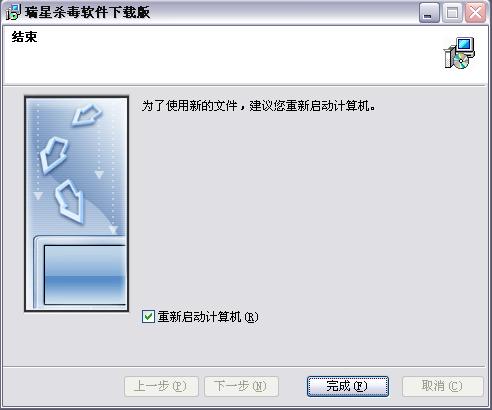
Task: Minimize the 瑞星杀毒软件下载版 window
Action: (x=429, y=13)
